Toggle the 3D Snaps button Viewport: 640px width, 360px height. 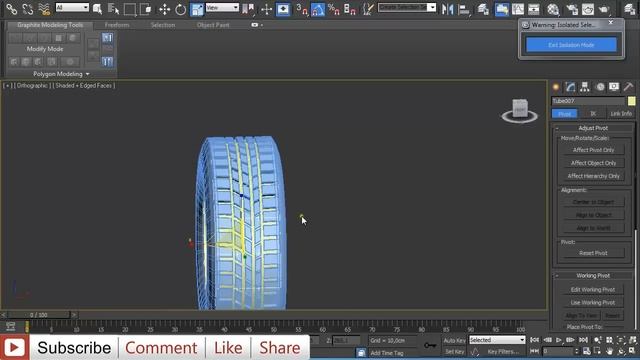tap(302, 8)
